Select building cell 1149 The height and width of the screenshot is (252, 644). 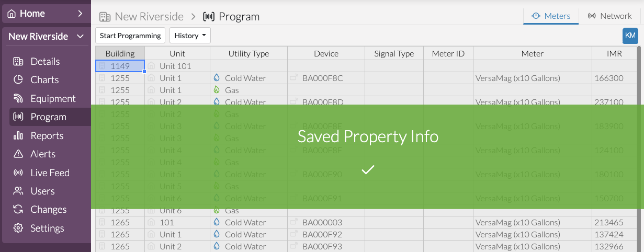[x=120, y=66]
